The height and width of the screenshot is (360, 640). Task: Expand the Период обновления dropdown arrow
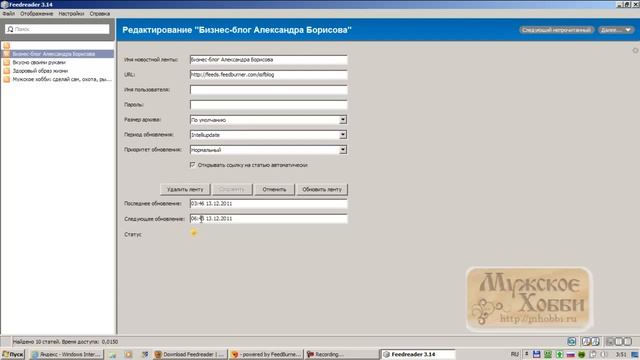pos(343,135)
